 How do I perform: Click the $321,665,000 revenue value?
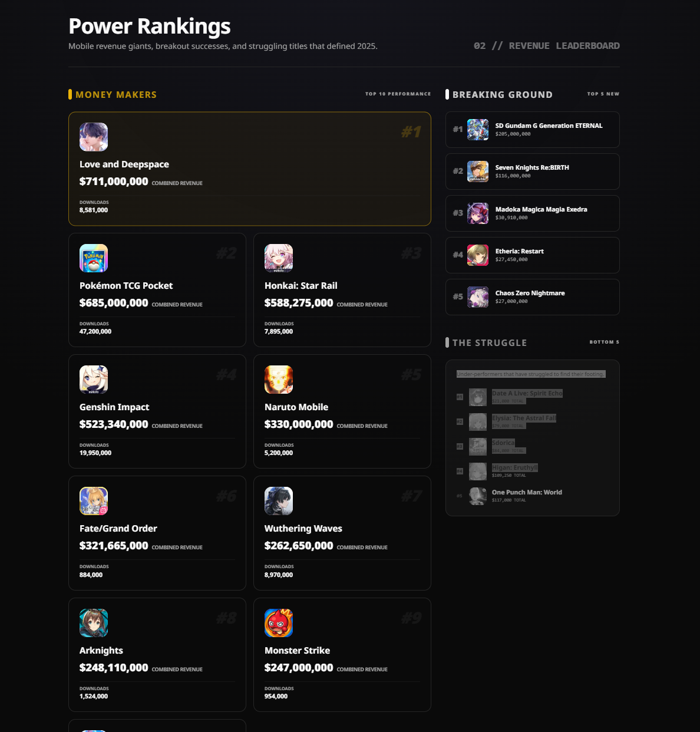(114, 546)
